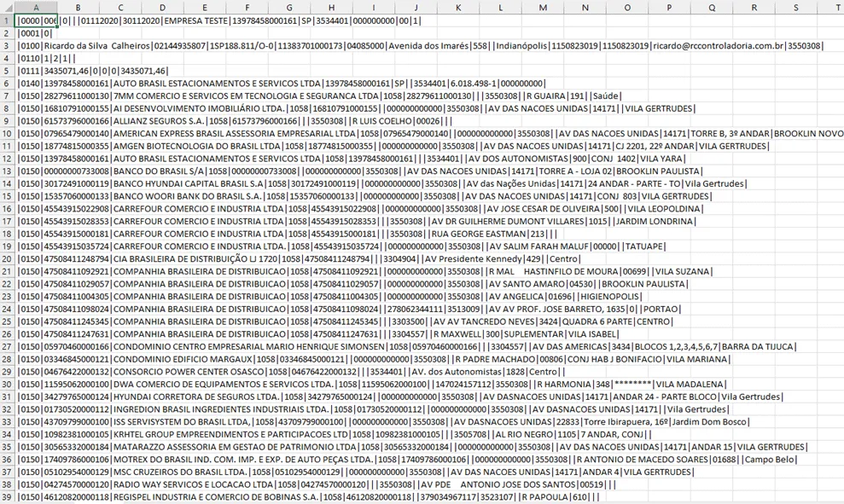Screen dimensions: 844x504
Task: Select column D header
Action: tap(162, 8)
